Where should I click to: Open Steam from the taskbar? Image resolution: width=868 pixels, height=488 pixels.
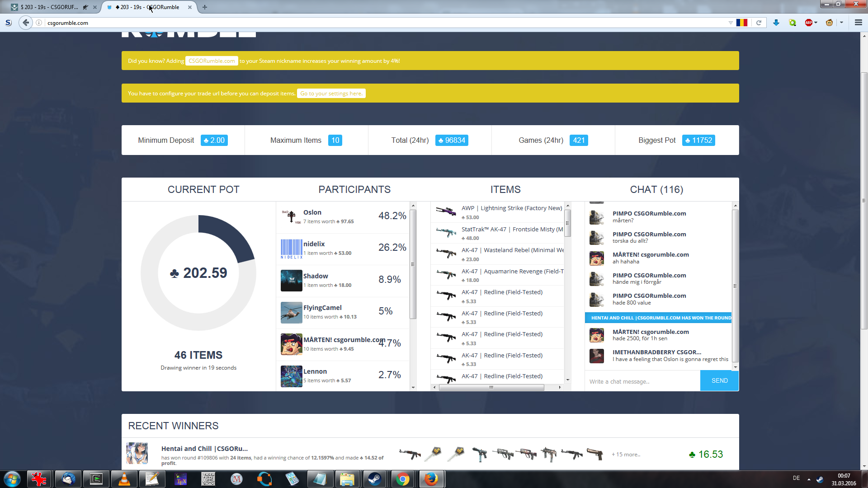click(374, 479)
